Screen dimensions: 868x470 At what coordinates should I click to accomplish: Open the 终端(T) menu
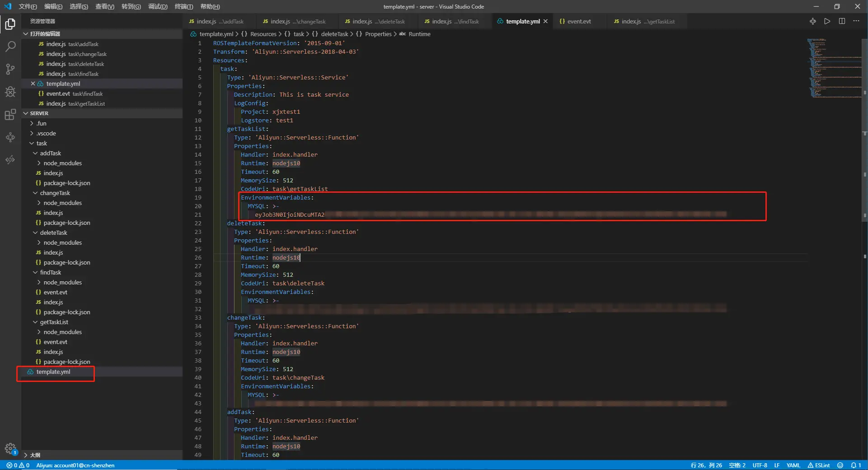pyautogui.click(x=184, y=6)
